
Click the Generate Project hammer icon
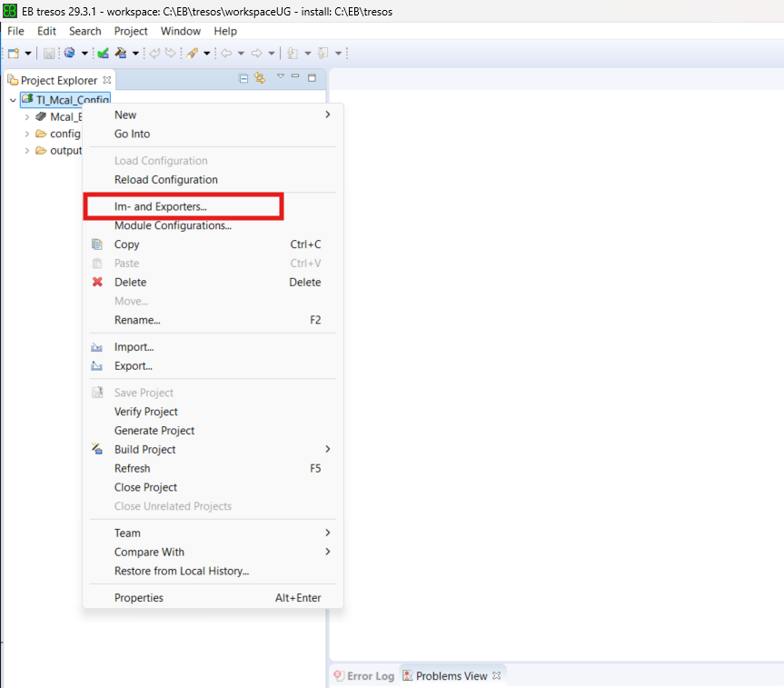pos(120,53)
